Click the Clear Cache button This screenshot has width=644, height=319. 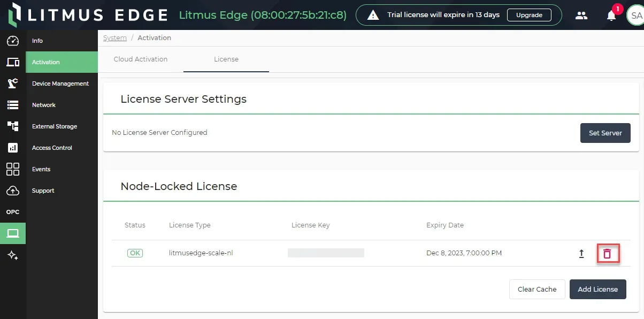(x=537, y=289)
